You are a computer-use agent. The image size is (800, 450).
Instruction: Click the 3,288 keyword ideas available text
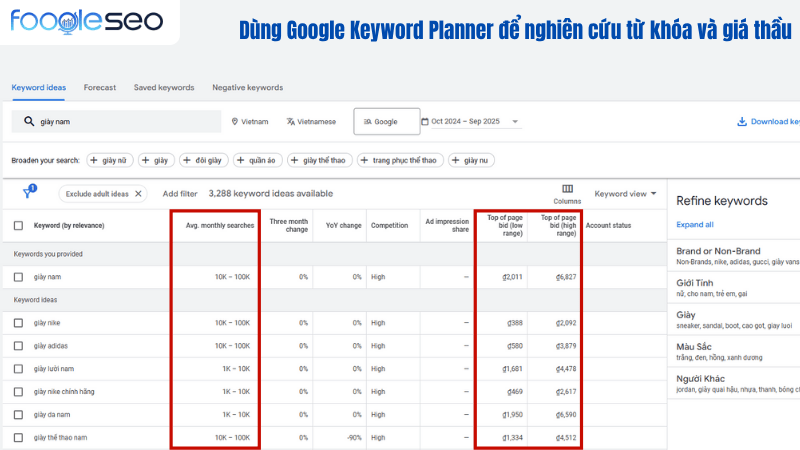(x=270, y=194)
